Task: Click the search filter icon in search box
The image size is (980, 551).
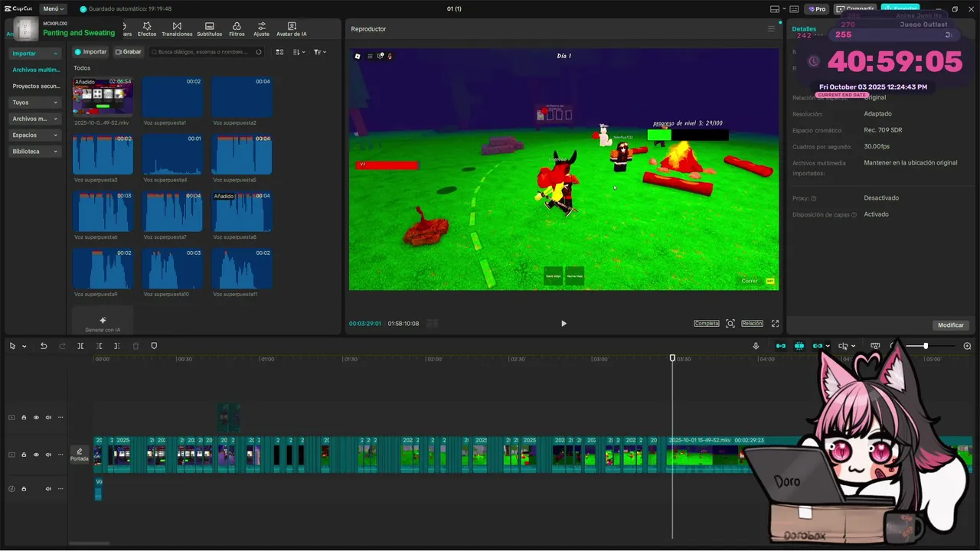Action: (x=259, y=52)
